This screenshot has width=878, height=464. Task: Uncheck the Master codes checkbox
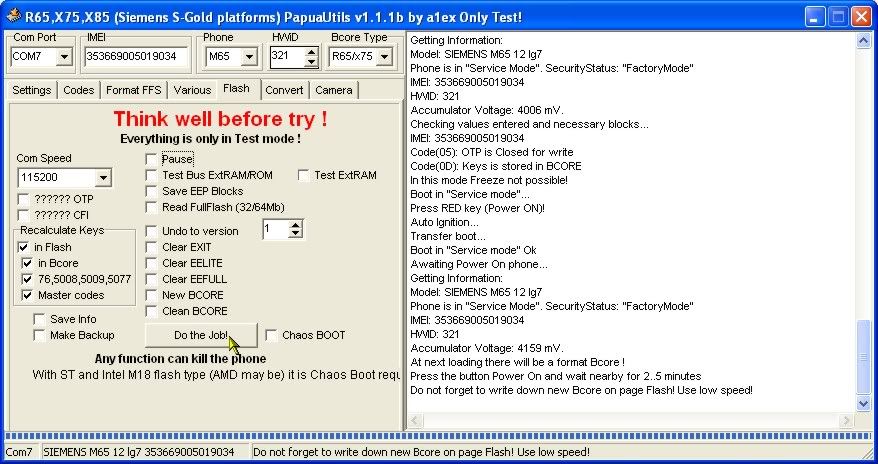point(27,295)
